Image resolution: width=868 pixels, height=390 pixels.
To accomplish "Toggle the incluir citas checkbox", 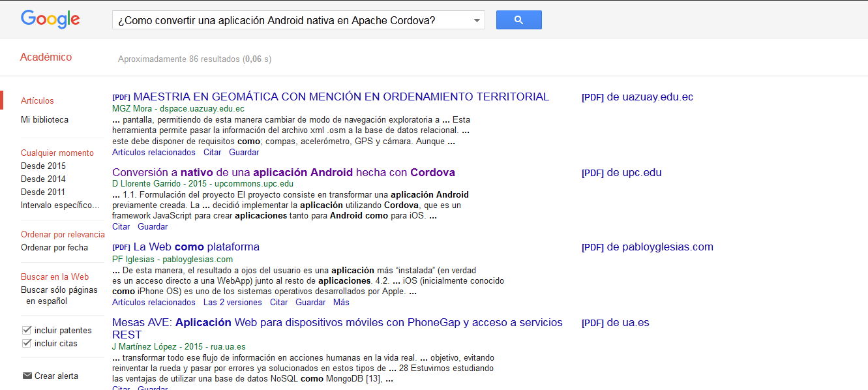I will click(x=27, y=343).
